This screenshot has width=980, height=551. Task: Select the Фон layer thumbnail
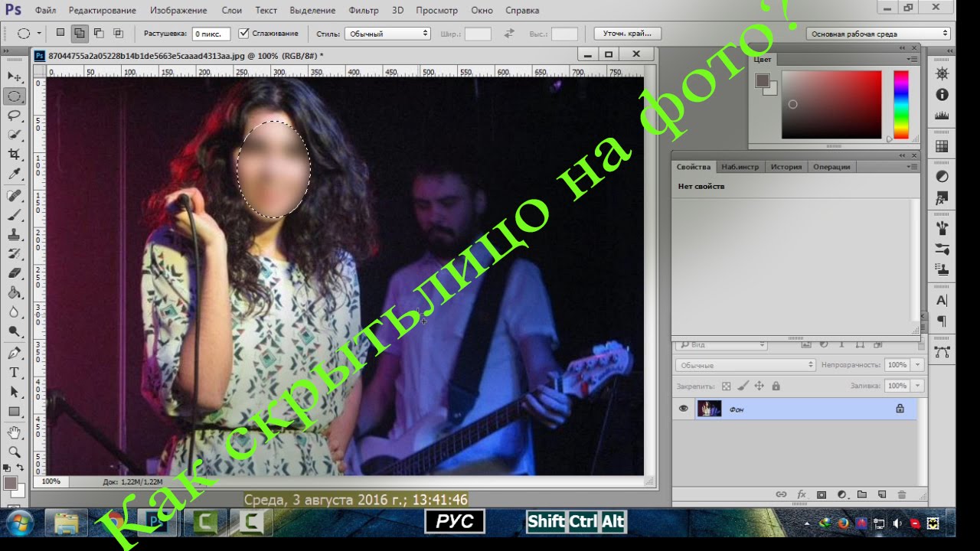click(x=710, y=409)
